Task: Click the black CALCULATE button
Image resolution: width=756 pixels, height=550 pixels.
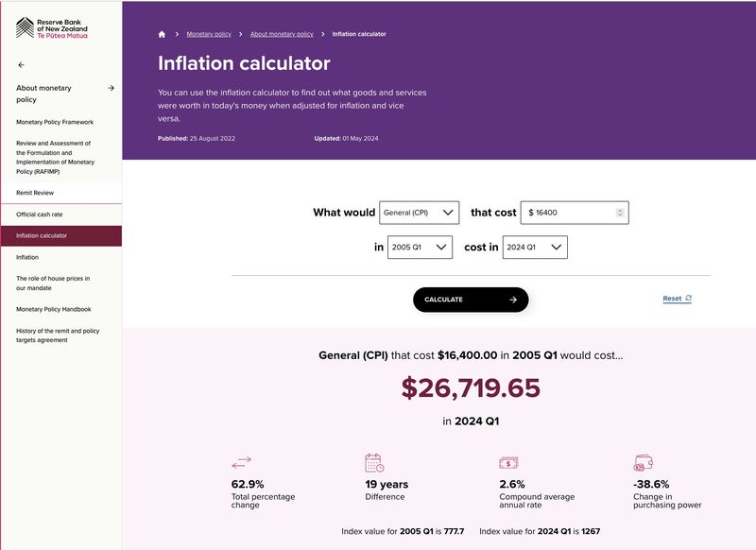Action: pyautogui.click(x=471, y=300)
